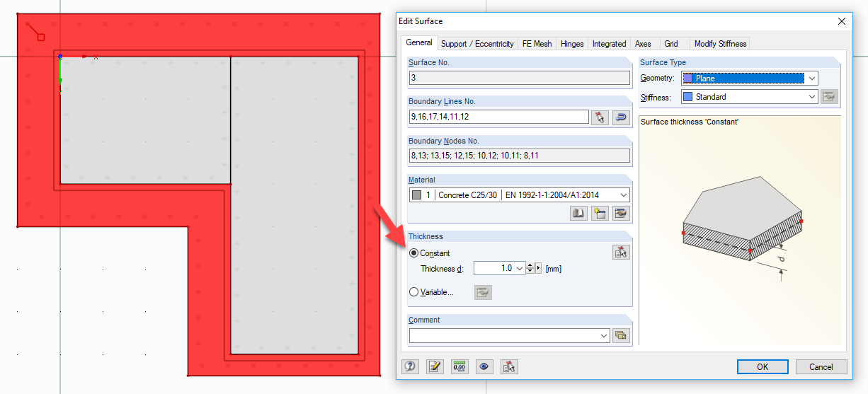Click the pick boundary lines graphically icon
Image resolution: width=868 pixels, height=394 pixels.
tap(600, 117)
